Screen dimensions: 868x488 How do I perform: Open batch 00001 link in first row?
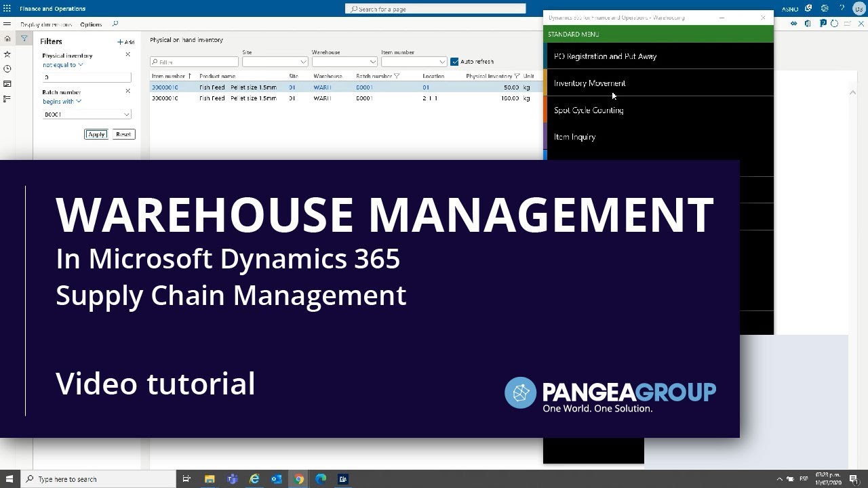[364, 87]
